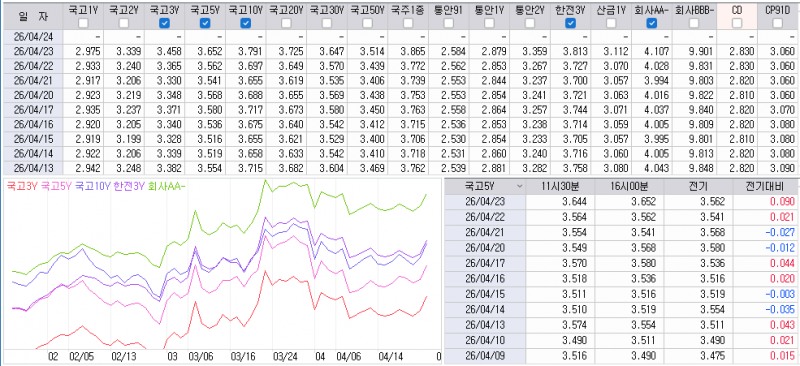Screen dimensions: 800x366
Task: Click the 02/13 date label on chart axis
Action: click(124, 357)
